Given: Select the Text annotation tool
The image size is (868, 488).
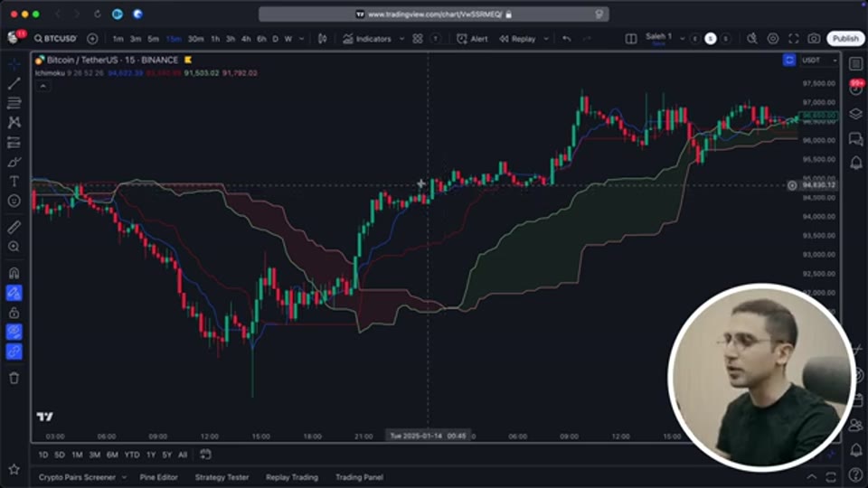Looking at the screenshot, I should pos(14,182).
